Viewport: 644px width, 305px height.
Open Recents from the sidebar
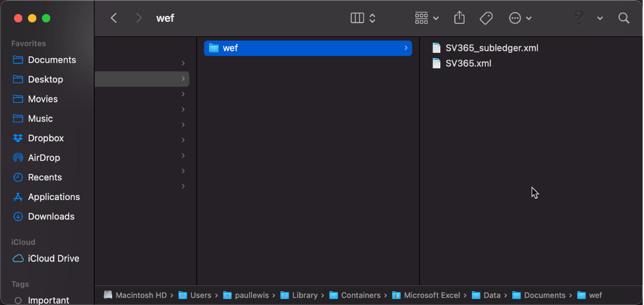[45, 177]
